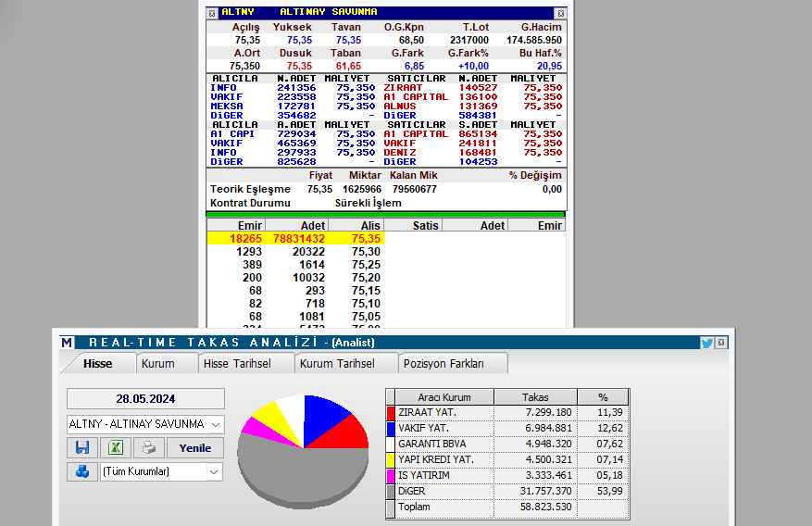This screenshot has height=526, width=812.
Task: Click the Adet header next to Alis
Action: click(x=296, y=225)
